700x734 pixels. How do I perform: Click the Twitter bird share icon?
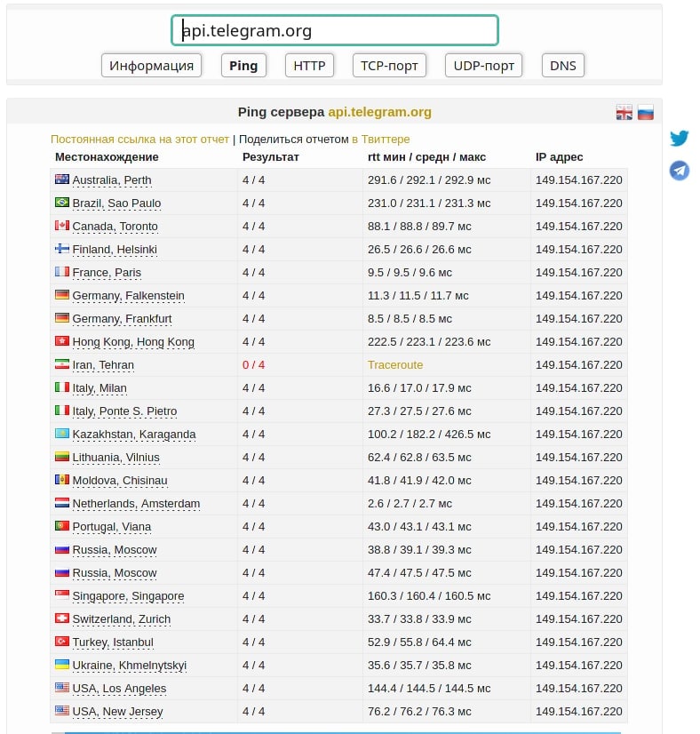click(679, 138)
